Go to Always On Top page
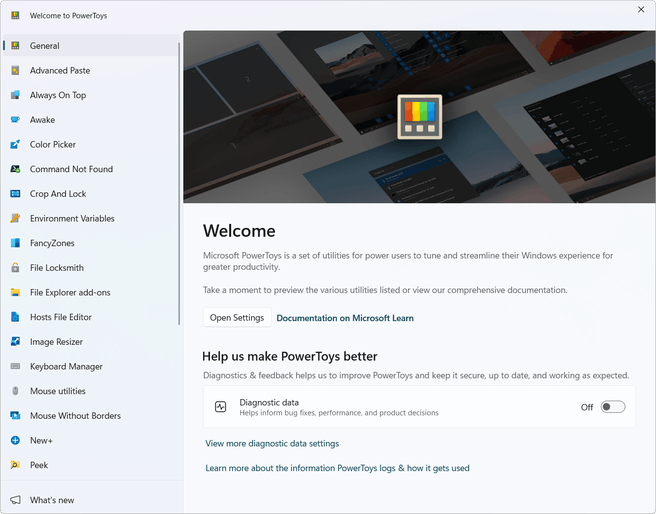The width and height of the screenshot is (656, 514). pos(91,95)
